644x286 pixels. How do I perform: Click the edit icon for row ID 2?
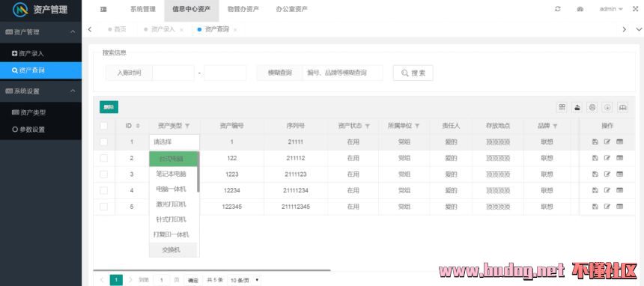click(607, 158)
